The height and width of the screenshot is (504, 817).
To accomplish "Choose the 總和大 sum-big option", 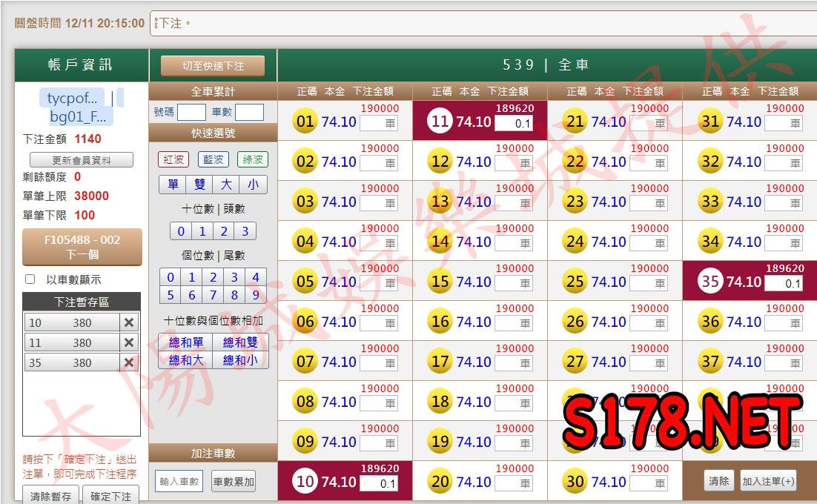I will click(x=186, y=359).
